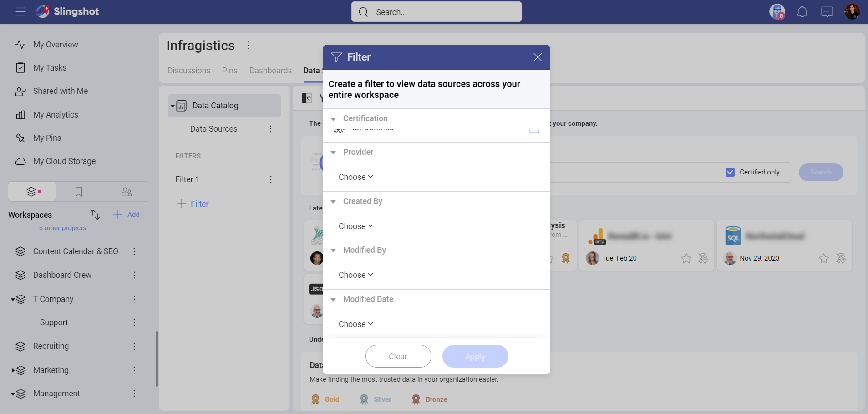Open Marketing options menu

coord(134,370)
